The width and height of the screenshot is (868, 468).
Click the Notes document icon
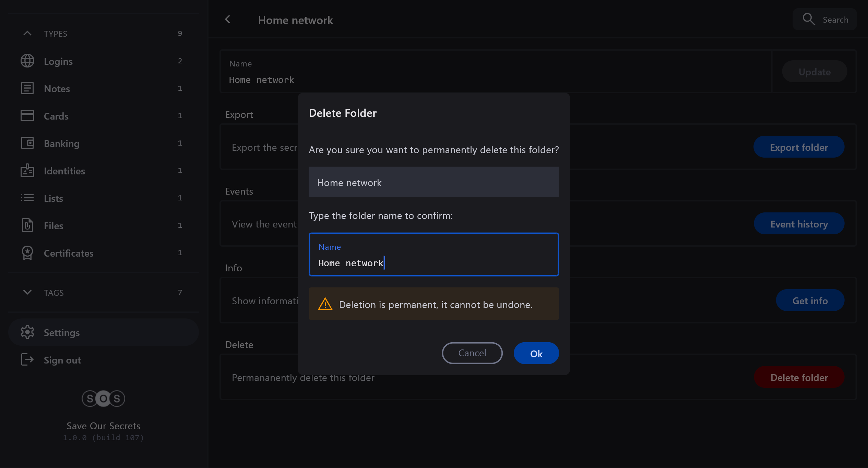(x=27, y=88)
